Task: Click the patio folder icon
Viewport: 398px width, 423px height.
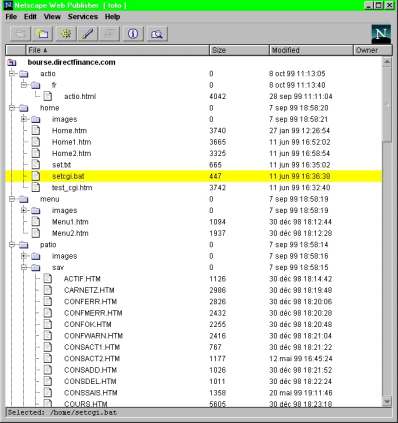Action: pyautogui.click(x=24, y=245)
